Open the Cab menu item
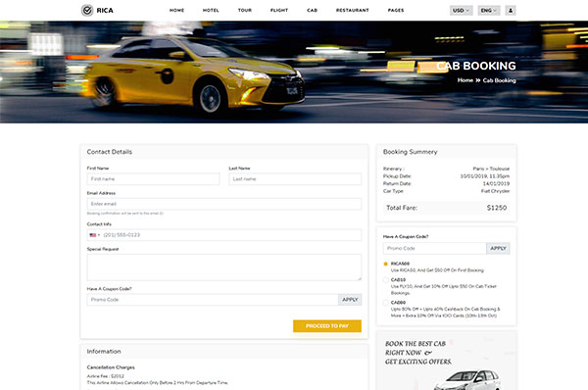The height and width of the screenshot is (390, 588). coord(312,10)
